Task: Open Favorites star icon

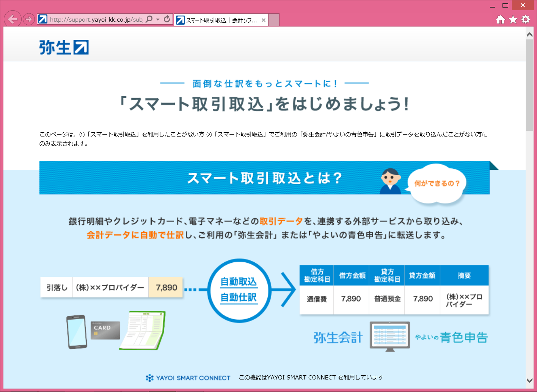Action: (x=513, y=19)
